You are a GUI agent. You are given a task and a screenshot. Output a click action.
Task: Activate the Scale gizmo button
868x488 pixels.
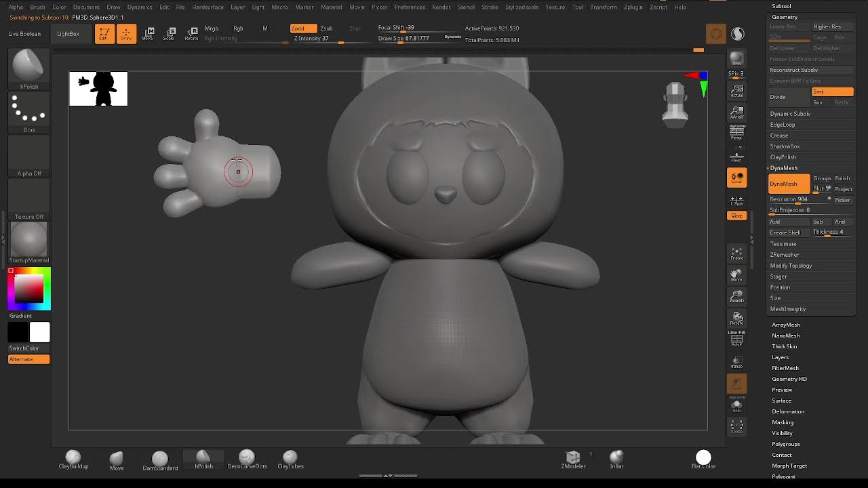point(170,33)
